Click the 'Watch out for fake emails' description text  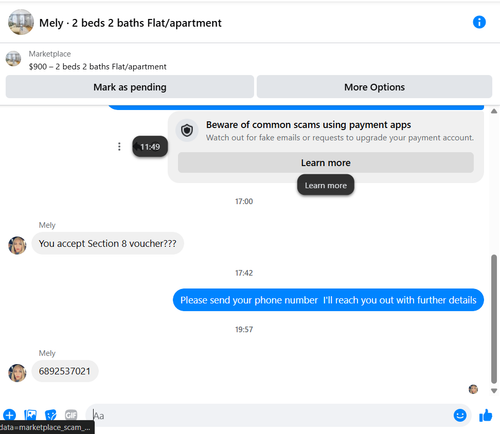pyautogui.click(x=340, y=138)
